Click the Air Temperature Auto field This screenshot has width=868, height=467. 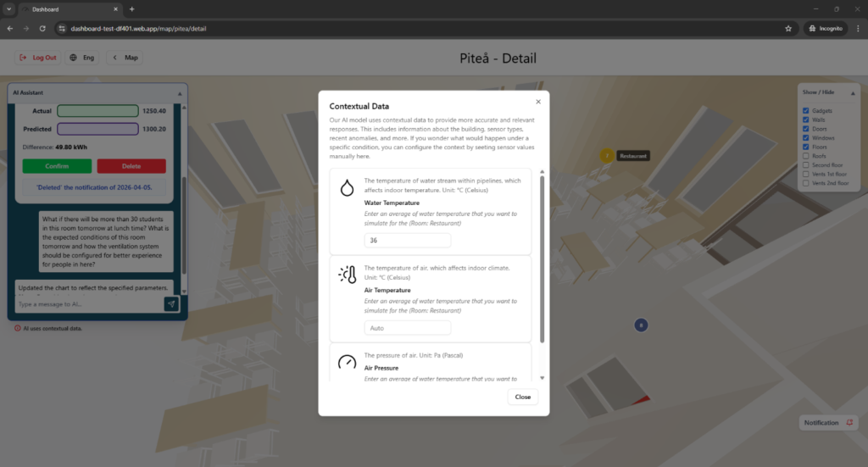click(x=408, y=328)
